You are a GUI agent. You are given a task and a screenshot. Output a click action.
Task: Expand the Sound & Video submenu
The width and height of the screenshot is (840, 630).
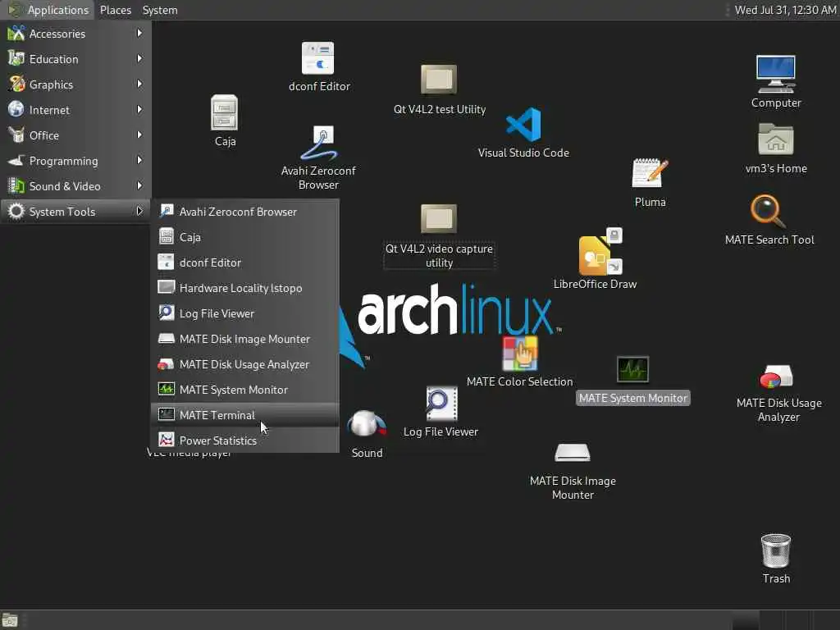75,186
